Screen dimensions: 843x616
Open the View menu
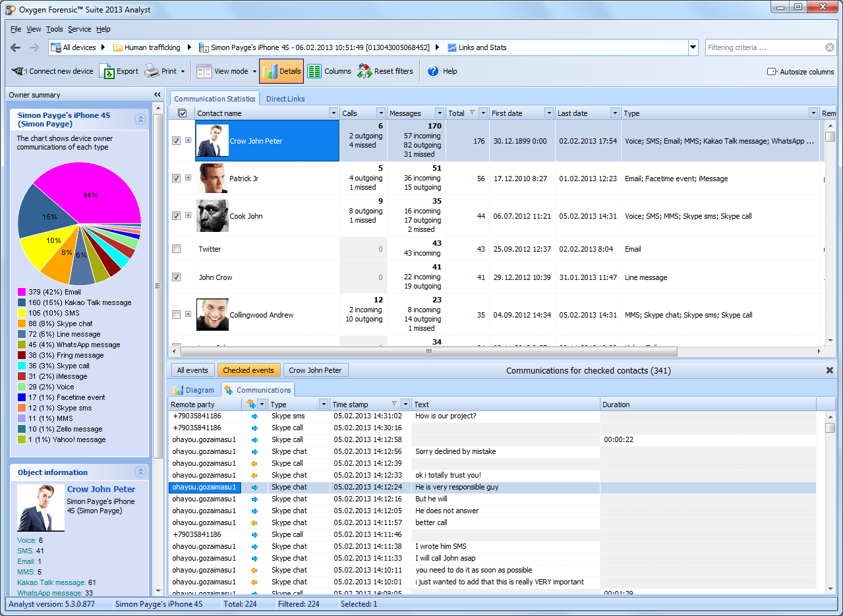coord(34,29)
